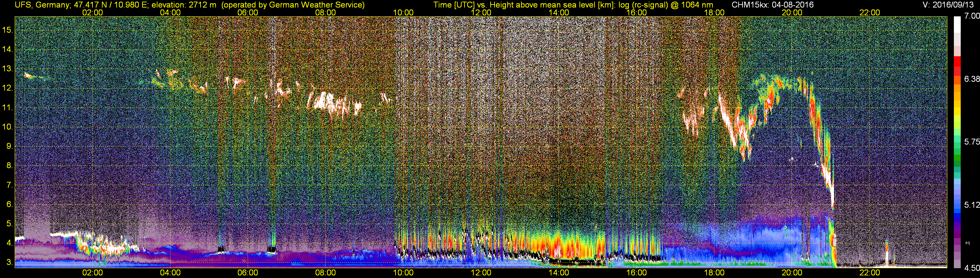Click the 6.38 colorbar scale value
This screenshot has height=278, width=980.
(x=972, y=79)
